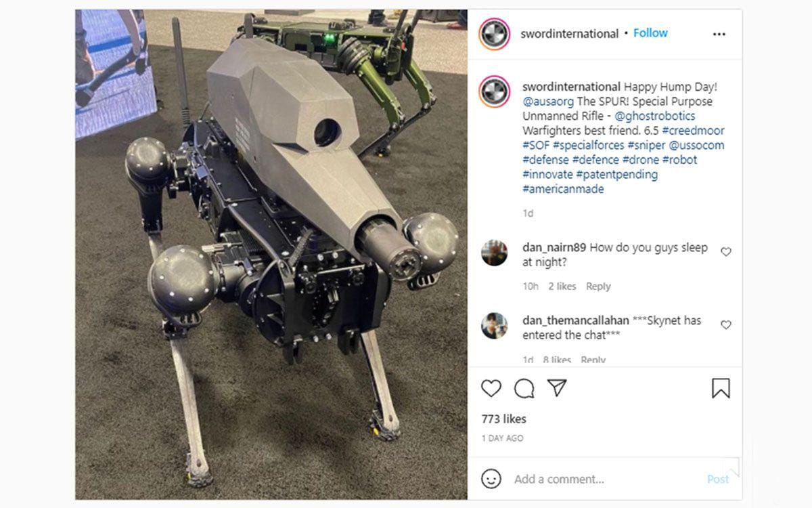The image size is (812, 508).
Task: Open the robot dog post photo
Action: [x=271, y=255]
